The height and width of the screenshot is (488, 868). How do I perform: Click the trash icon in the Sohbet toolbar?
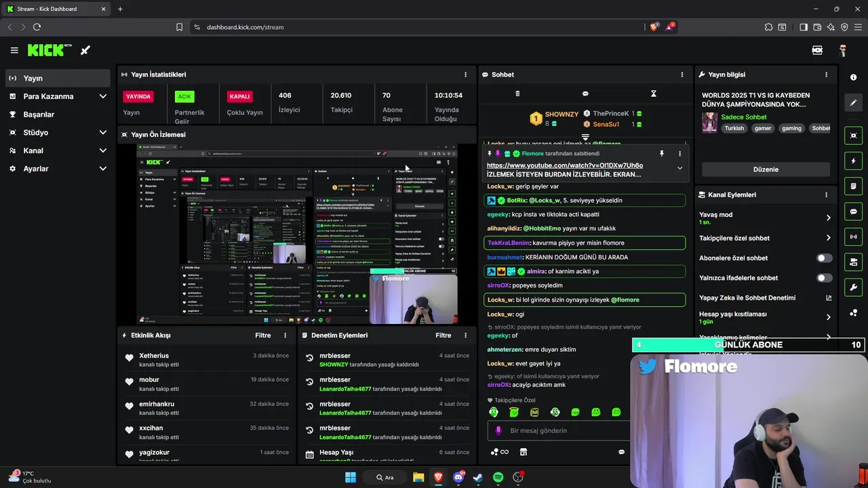(x=517, y=94)
